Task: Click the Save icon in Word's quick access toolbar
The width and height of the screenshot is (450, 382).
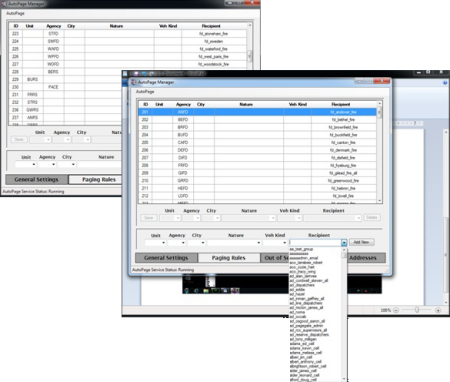Action: 136,73
